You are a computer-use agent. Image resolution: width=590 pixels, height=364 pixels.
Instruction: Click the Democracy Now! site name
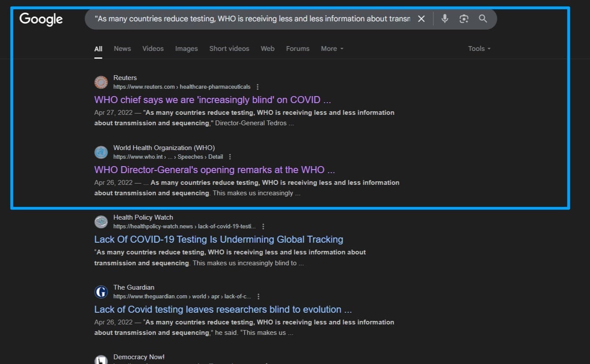tap(139, 357)
